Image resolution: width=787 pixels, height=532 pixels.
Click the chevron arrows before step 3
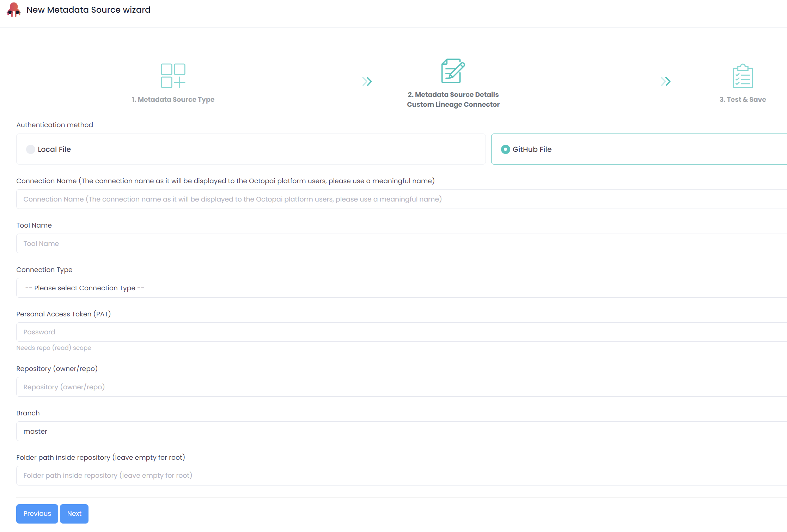666,81
